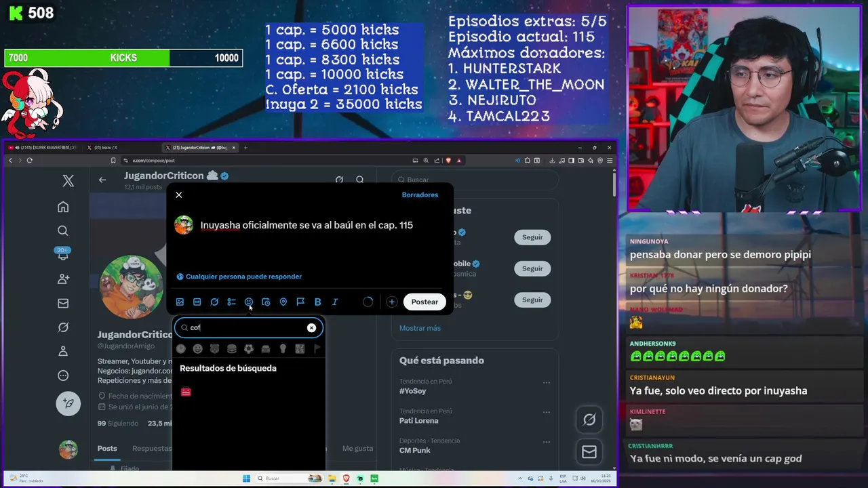Open Notifications with 20+ badge
Viewport: 868px width, 488px height.
tap(63, 254)
